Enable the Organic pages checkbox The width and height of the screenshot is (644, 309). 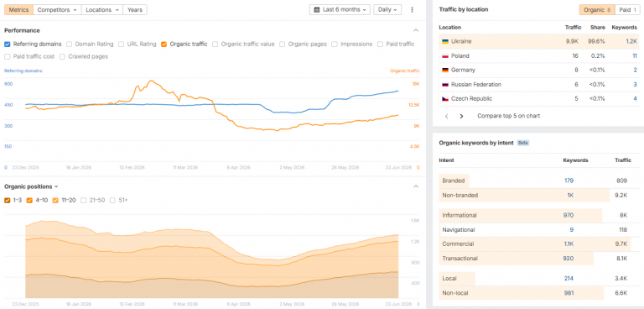tap(282, 44)
